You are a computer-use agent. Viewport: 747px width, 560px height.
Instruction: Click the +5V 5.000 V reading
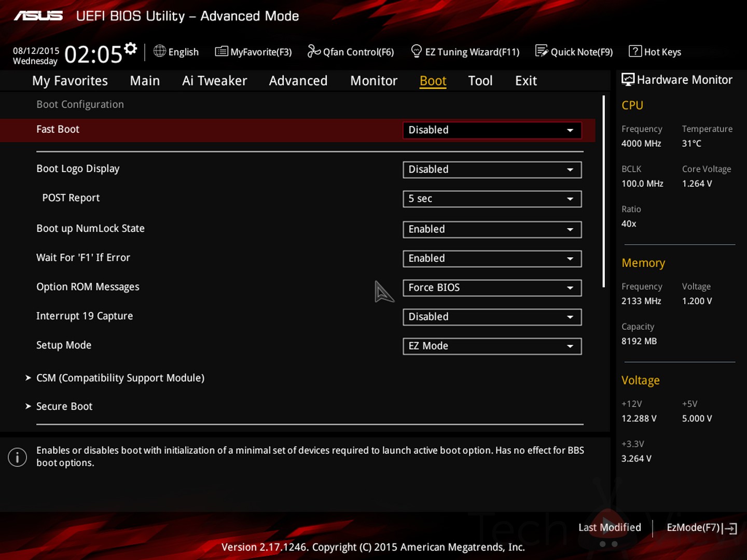tap(697, 418)
